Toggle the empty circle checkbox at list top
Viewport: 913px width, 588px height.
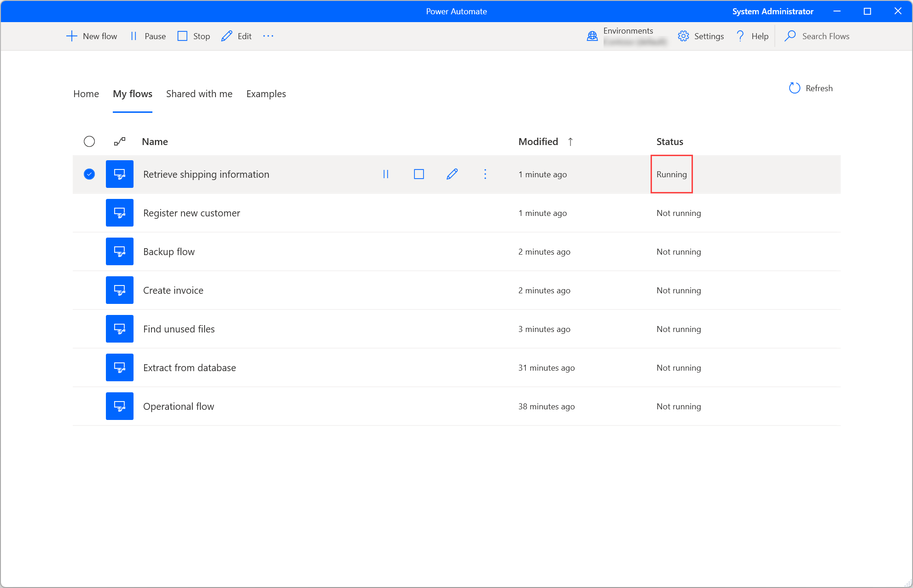89,142
